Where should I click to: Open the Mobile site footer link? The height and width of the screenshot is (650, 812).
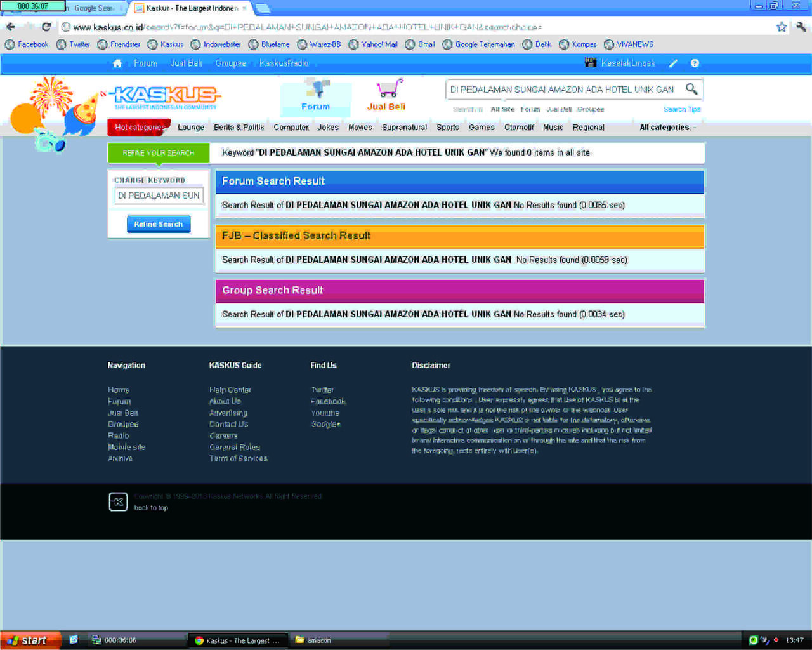click(126, 447)
